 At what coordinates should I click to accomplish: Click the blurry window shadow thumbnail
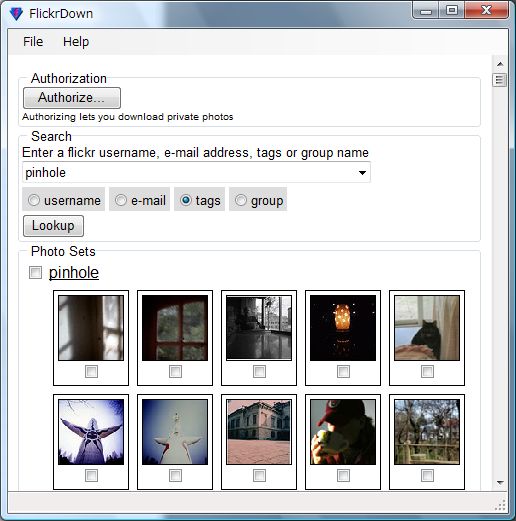[91, 328]
